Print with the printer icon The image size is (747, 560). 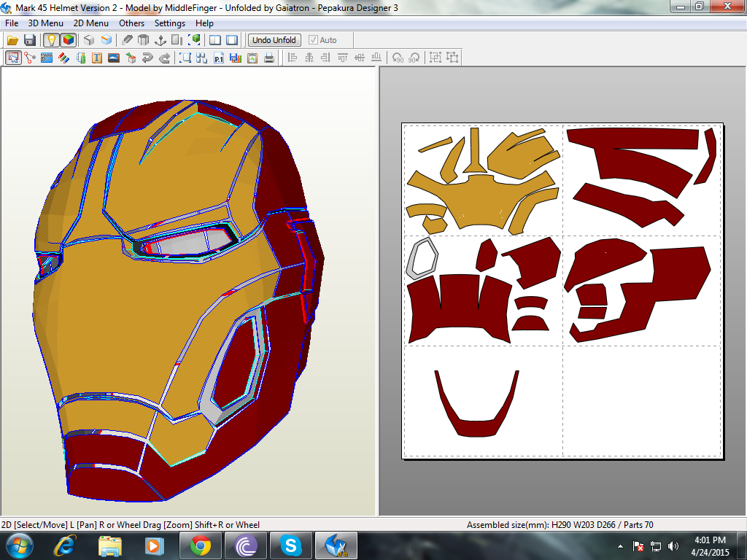coord(269,58)
